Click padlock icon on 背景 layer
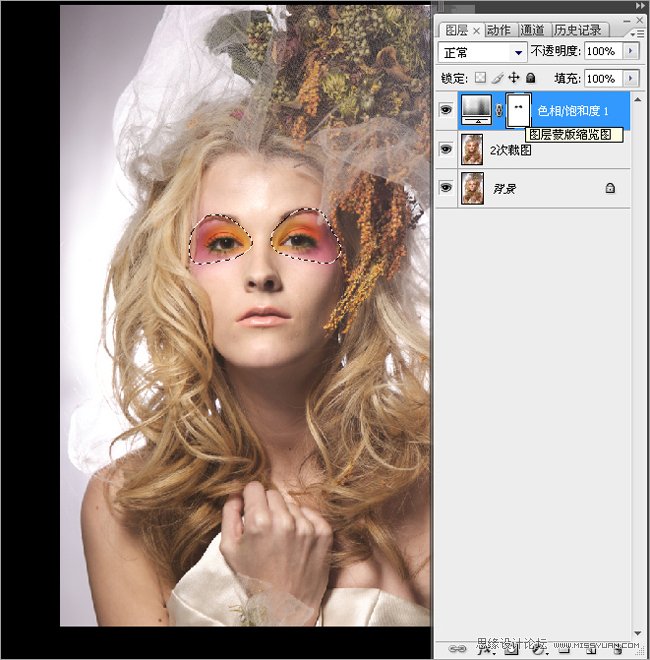Viewport: 650px width, 660px height. 610,188
